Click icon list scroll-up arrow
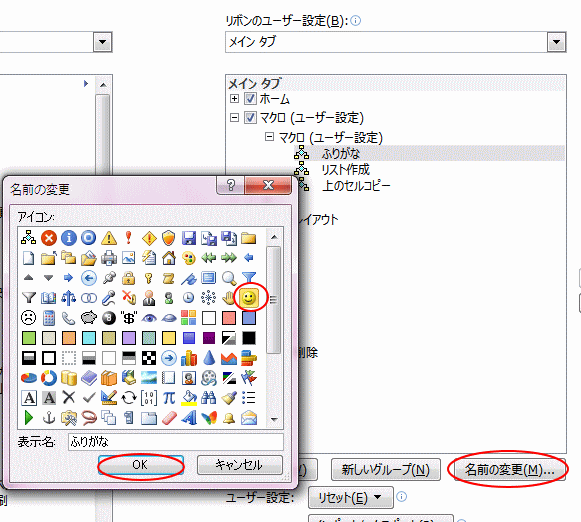Viewport: 581px width, 522px height. click(x=274, y=237)
